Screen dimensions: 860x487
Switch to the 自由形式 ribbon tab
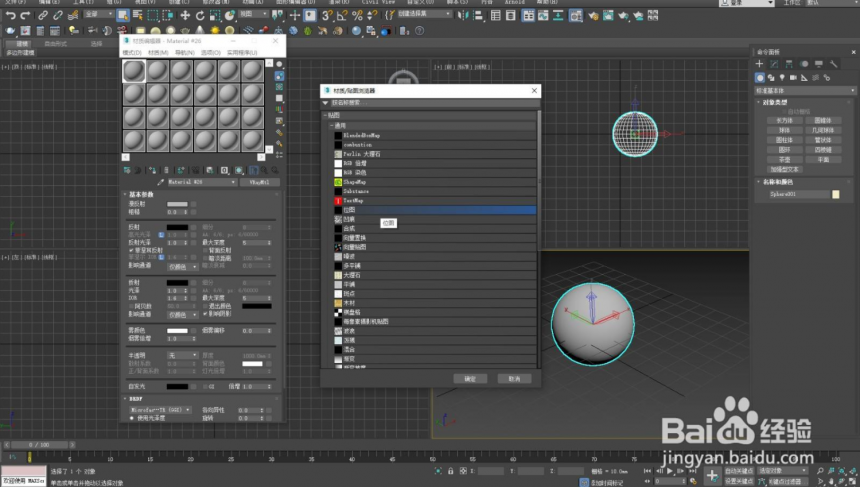click(x=55, y=43)
